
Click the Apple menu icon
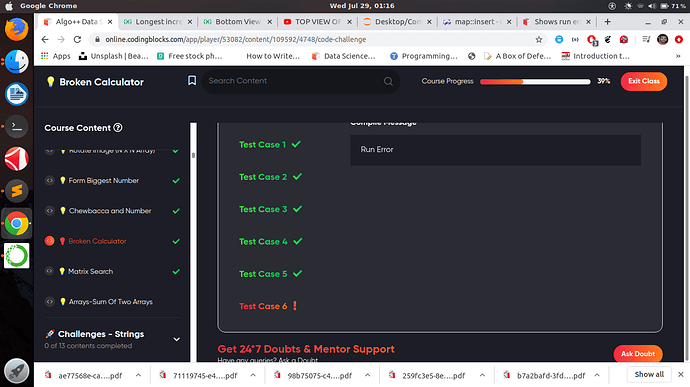point(9,6)
